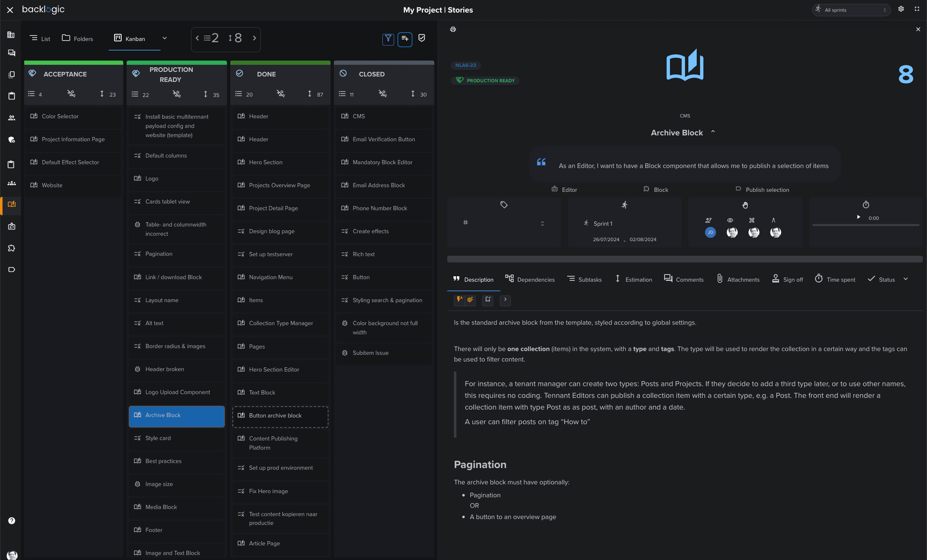Toggle the add-to-list button beside the filter

405,39
